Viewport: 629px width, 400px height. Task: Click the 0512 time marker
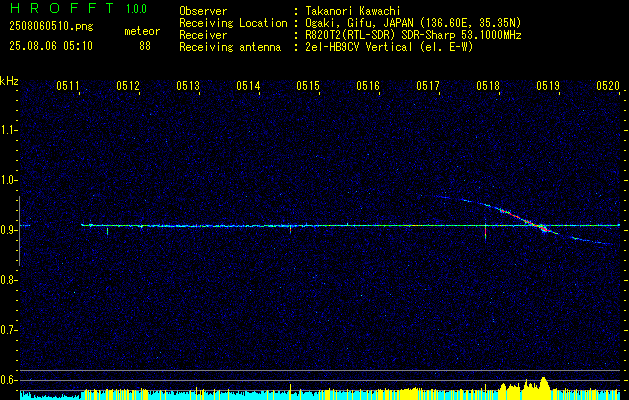pyautogui.click(x=128, y=86)
